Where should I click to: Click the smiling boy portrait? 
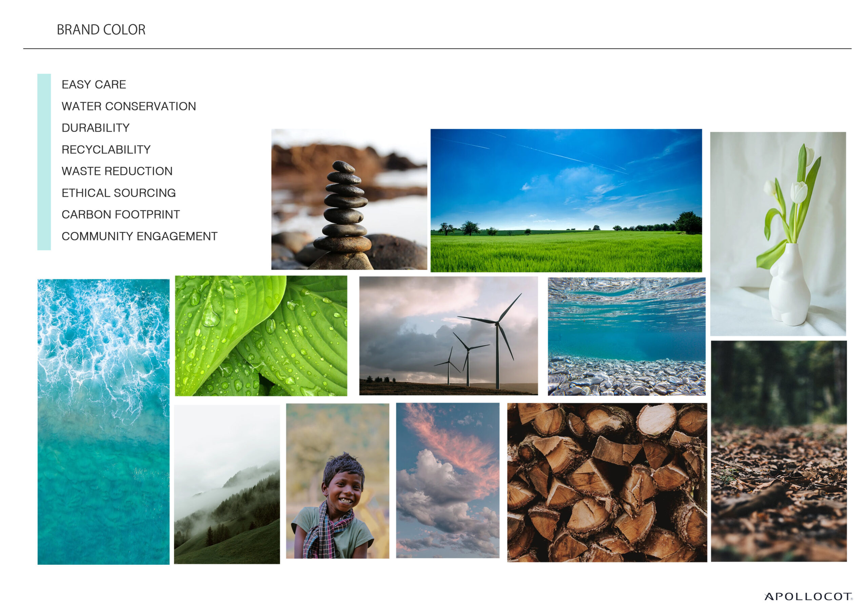pos(338,481)
